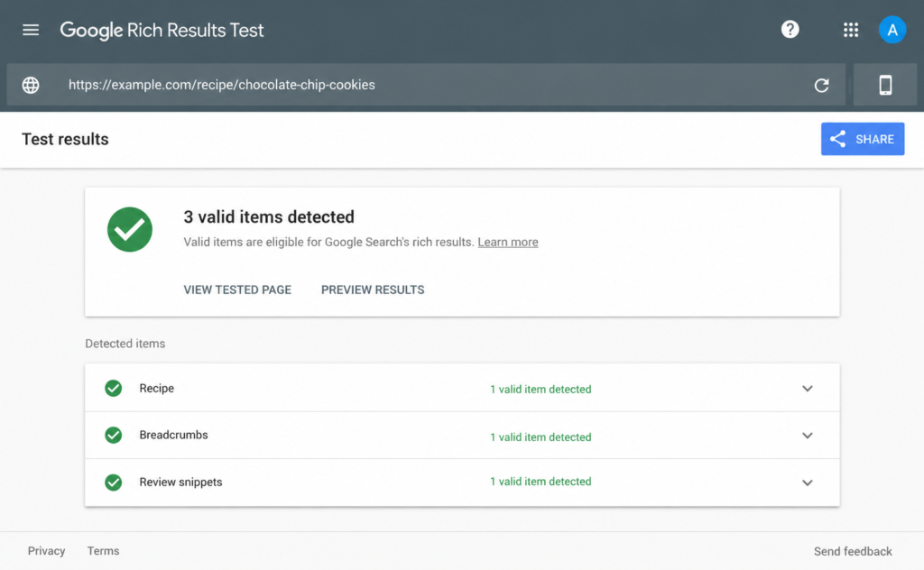Image resolution: width=924 pixels, height=570 pixels.
Task: Switch to smartphone user agent icon
Action: (x=885, y=85)
